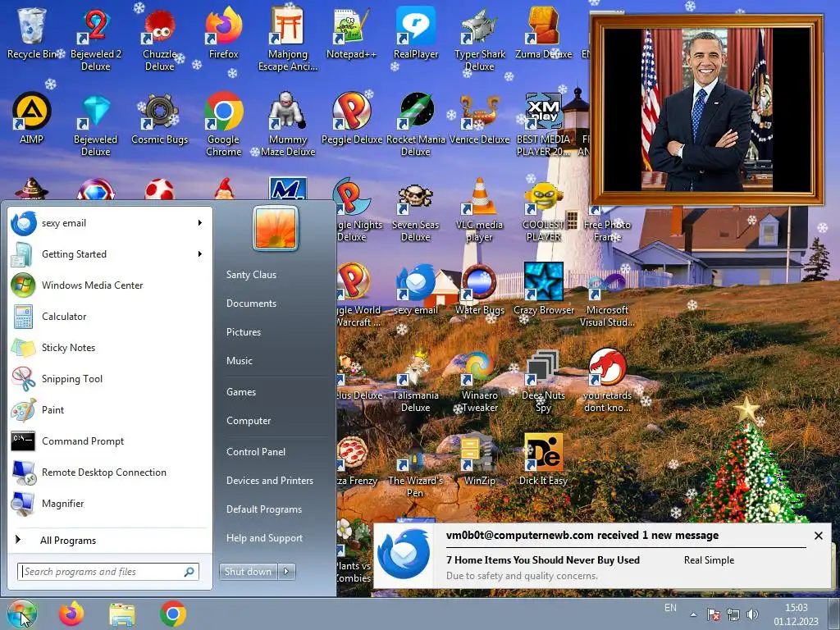Launch Snipping Tool from Start menu
The image size is (840, 630).
coord(111,379)
